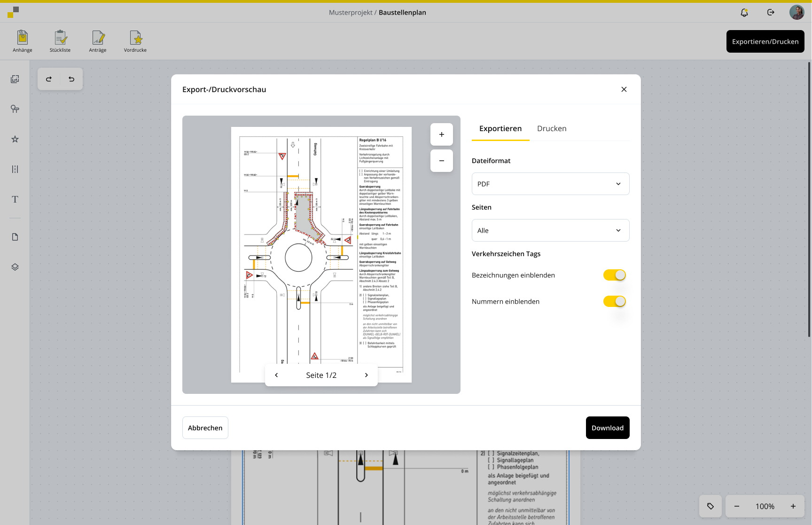Disable Nummern einblenden switch
812x525 pixels.
(615, 301)
